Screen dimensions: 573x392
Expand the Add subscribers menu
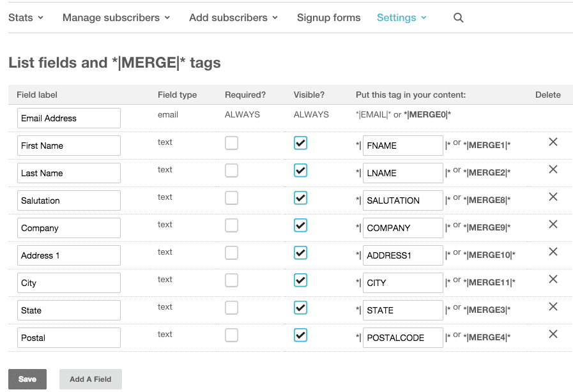[233, 18]
